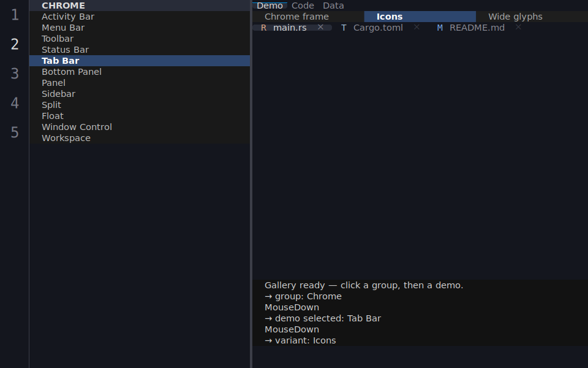
Task: Click the '→ variant: Icons' log line
Action: (x=420, y=340)
